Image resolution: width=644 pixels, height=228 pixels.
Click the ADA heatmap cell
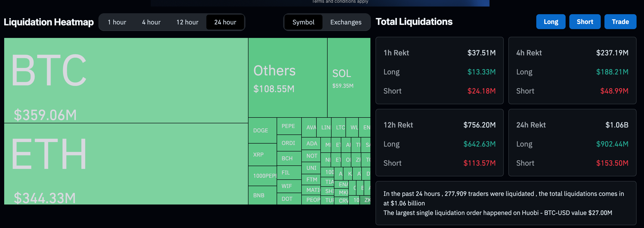311,144
